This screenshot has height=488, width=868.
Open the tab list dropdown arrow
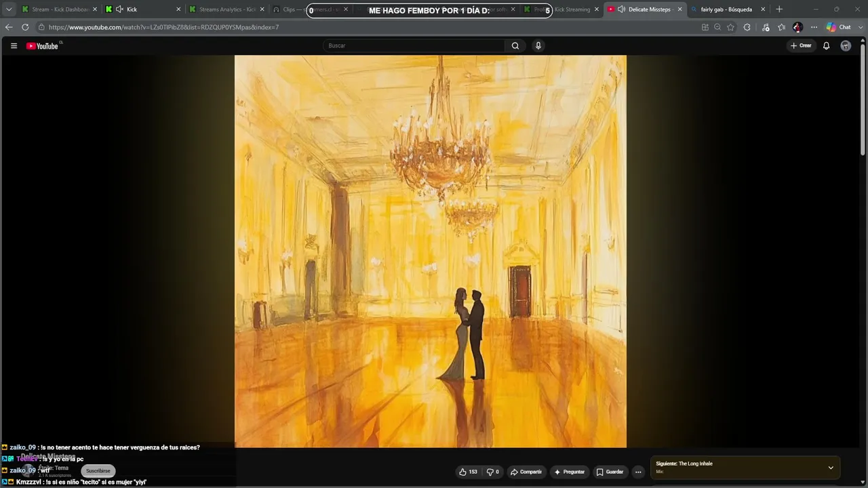tap(9, 9)
